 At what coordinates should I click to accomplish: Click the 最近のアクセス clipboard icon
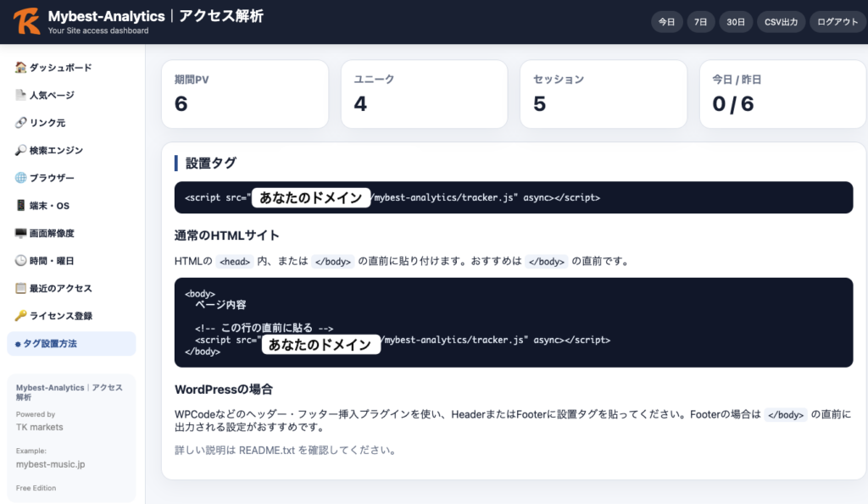tap(20, 288)
